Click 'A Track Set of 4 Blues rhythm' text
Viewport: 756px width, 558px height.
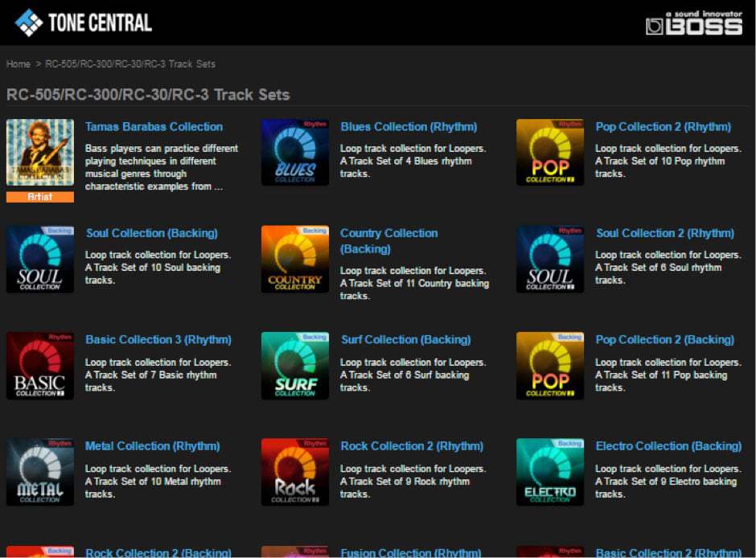[406, 162]
